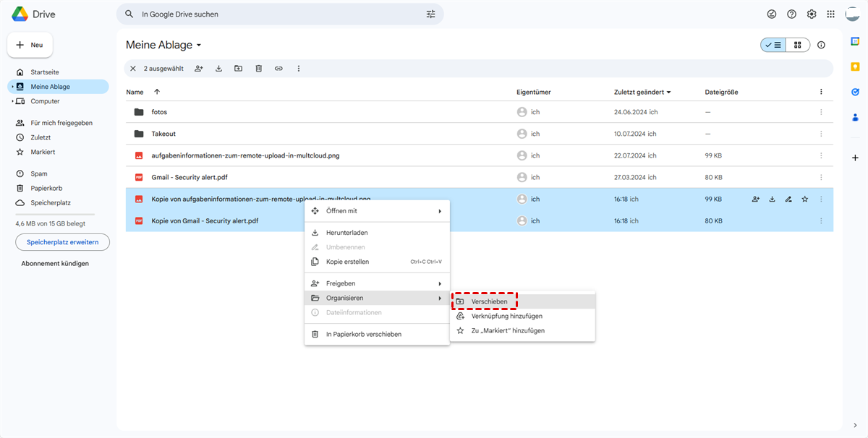
Task: Open the Google apps grid launcher
Action: 830,14
